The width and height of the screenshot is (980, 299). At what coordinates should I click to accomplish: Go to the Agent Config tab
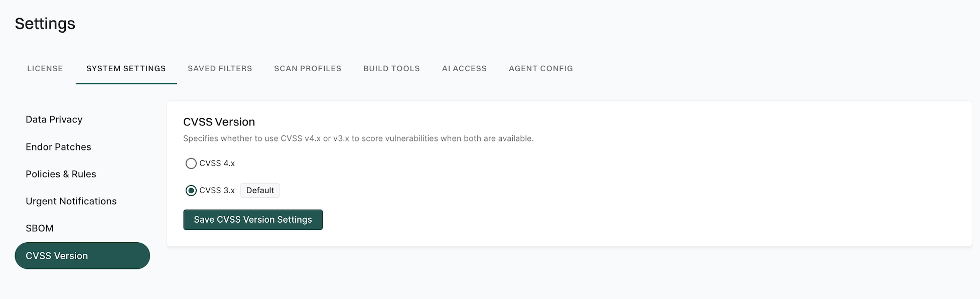541,69
